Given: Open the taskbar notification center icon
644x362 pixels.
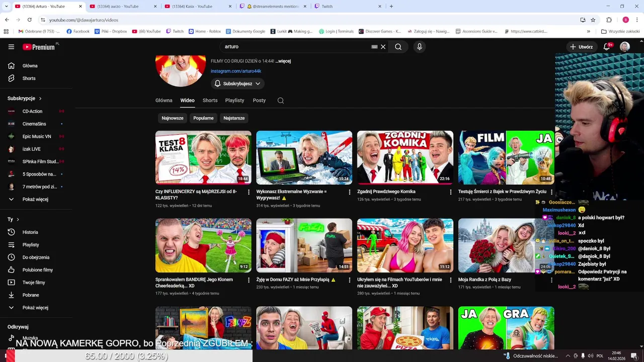Looking at the screenshot, I should (634, 356).
